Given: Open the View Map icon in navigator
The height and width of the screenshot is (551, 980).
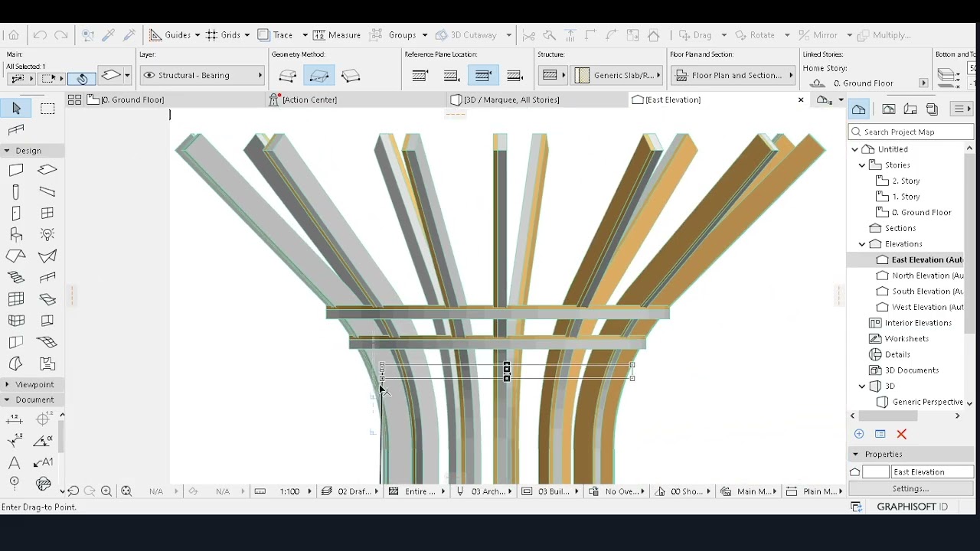Looking at the screenshot, I should [x=889, y=109].
